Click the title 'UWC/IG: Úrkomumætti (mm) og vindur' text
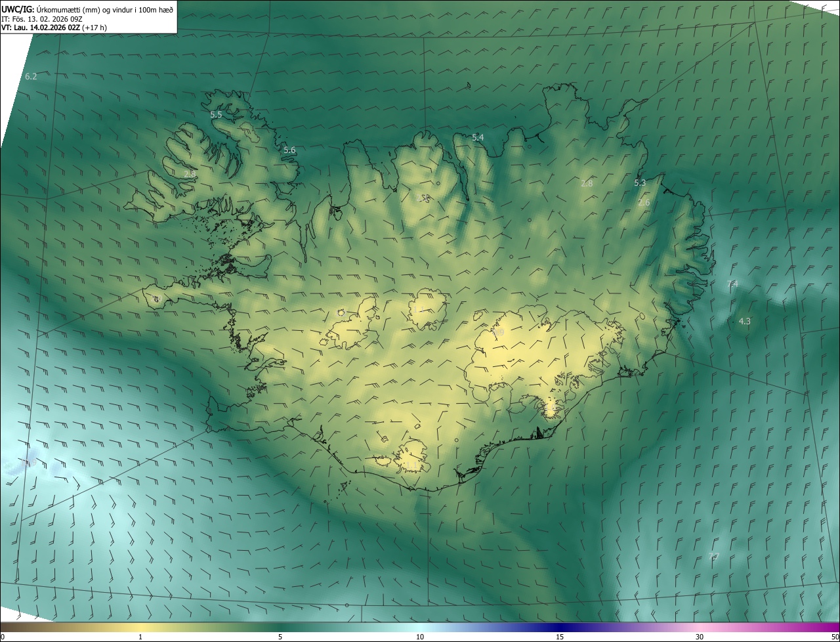Screen dimensions: 840x642 pos(88,9)
